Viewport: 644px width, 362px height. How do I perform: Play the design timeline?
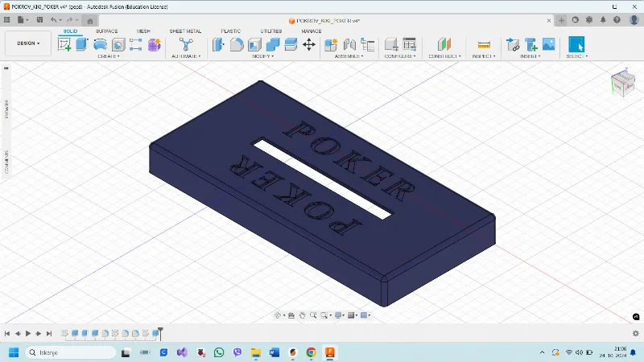click(28, 333)
